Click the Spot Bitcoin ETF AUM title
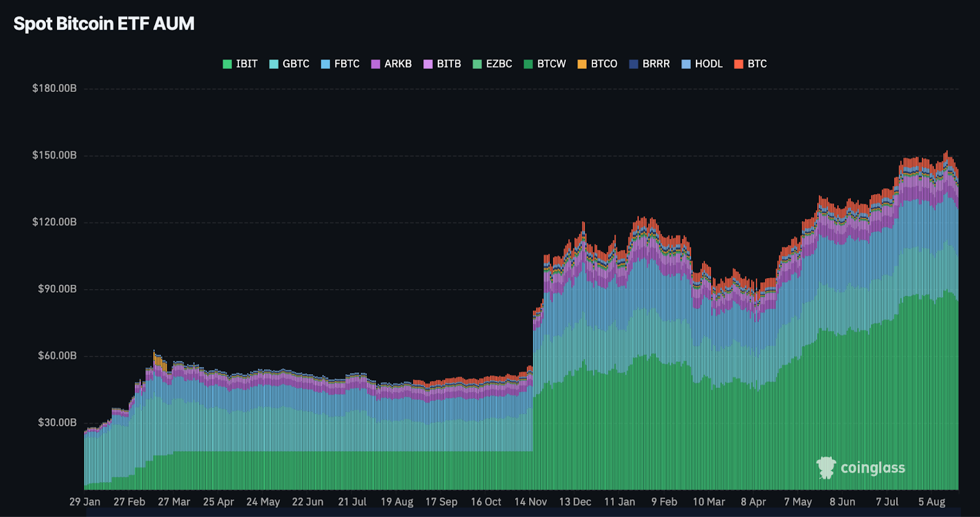This screenshot has height=517, width=980. click(104, 24)
